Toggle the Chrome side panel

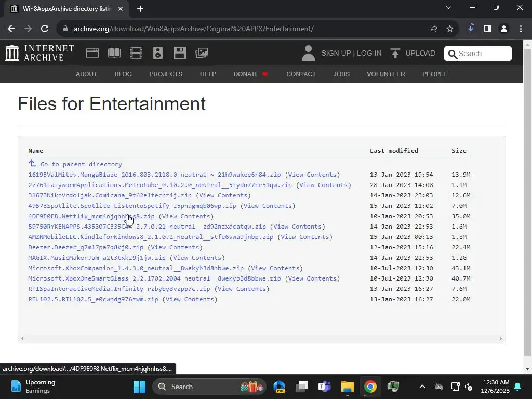click(x=487, y=29)
